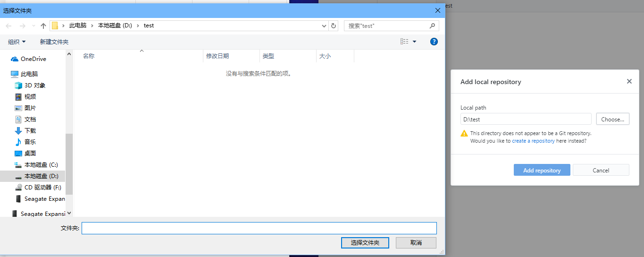The width and height of the screenshot is (644, 257).
Task: Click the 选择文件夹 button
Action: [x=365, y=243]
